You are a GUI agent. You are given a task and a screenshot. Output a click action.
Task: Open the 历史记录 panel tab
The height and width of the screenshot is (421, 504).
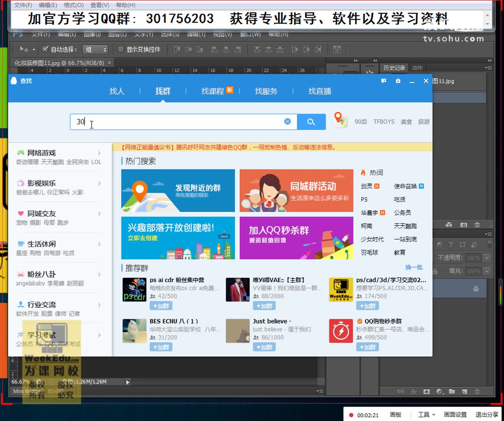point(394,68)
